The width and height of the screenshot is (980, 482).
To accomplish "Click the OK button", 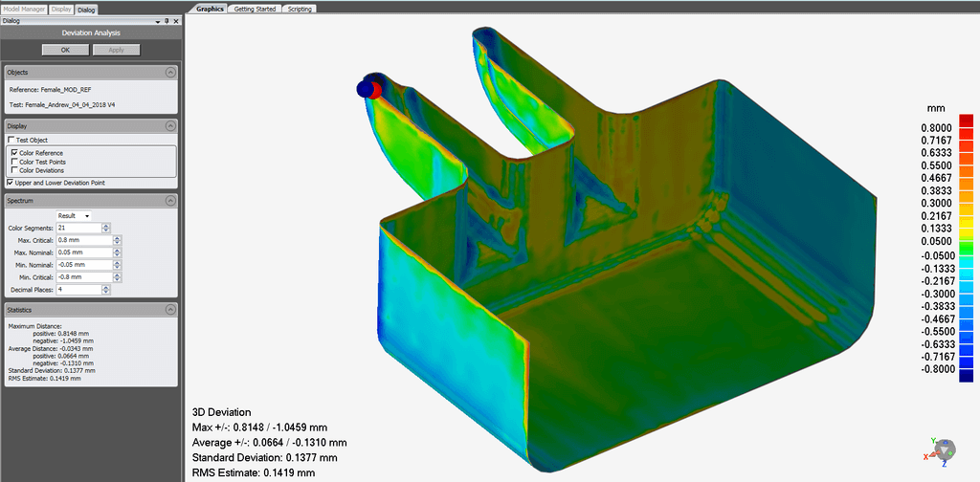I will (x=66, y=50).
